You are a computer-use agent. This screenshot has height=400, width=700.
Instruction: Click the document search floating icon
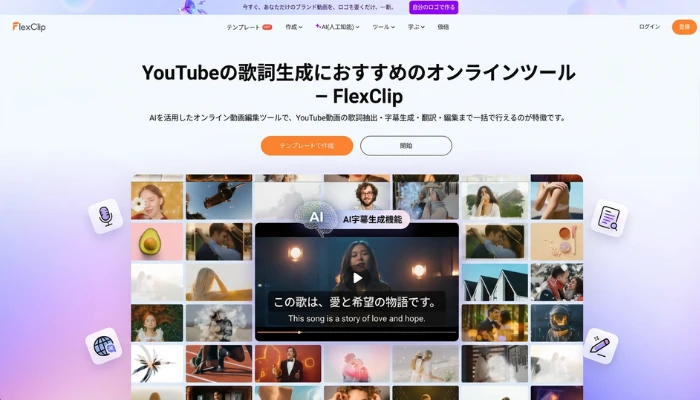coord(609,218)
